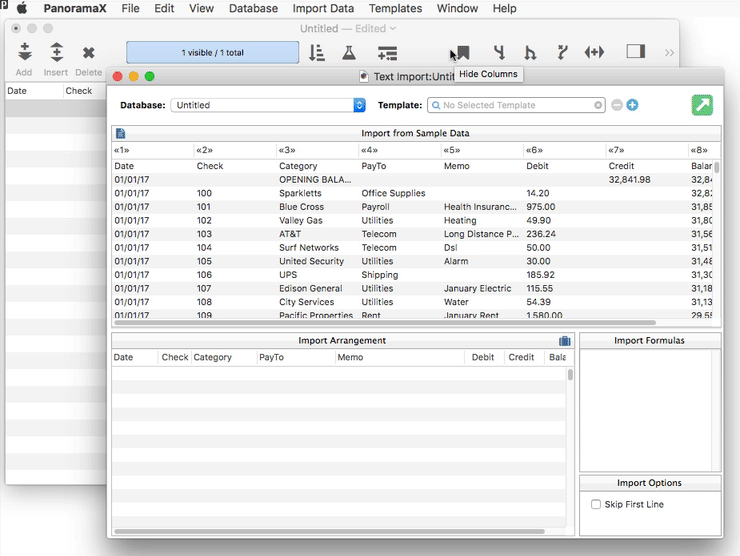
Task: Click the blue plus add template icon
Action: click(x=632, y=105)
